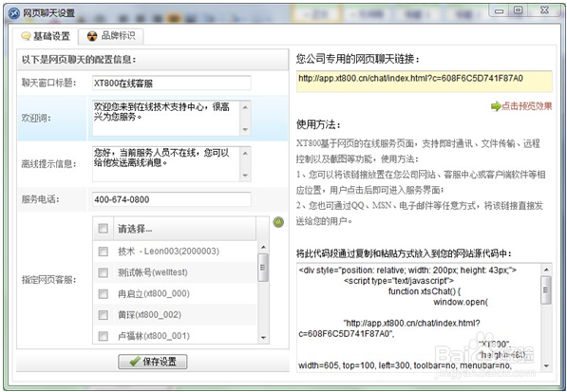Image resolution: width=567 pixels, height=392 pixels.
Task: Click down arrow of 离线提示信息 scrollbar
Action: click(x=245, y=176)
